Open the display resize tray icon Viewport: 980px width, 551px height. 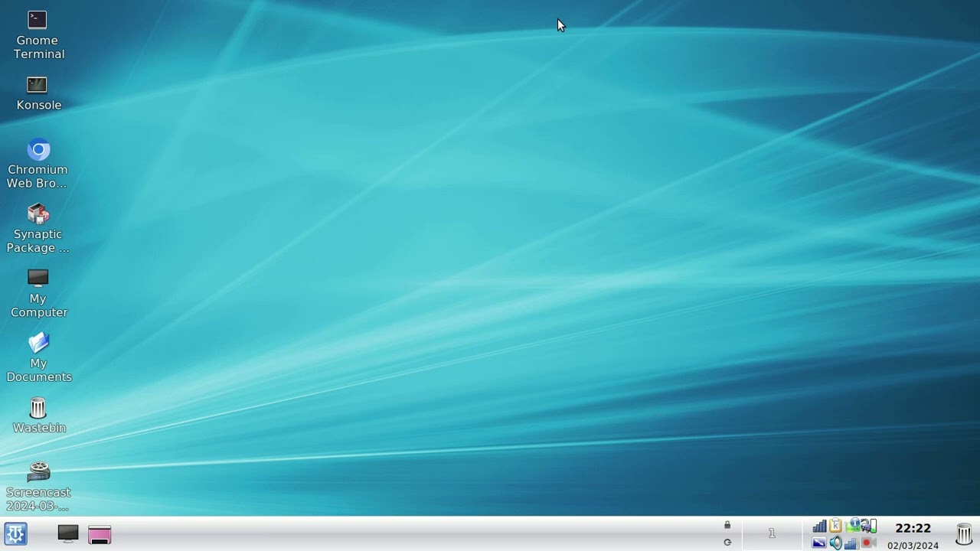click(819, 543)
